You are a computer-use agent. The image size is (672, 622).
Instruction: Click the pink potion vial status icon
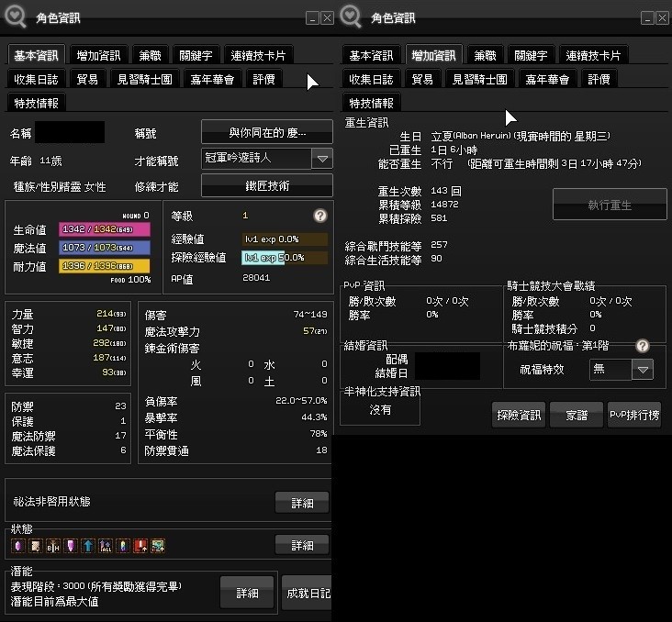click(x=71, y=545)
